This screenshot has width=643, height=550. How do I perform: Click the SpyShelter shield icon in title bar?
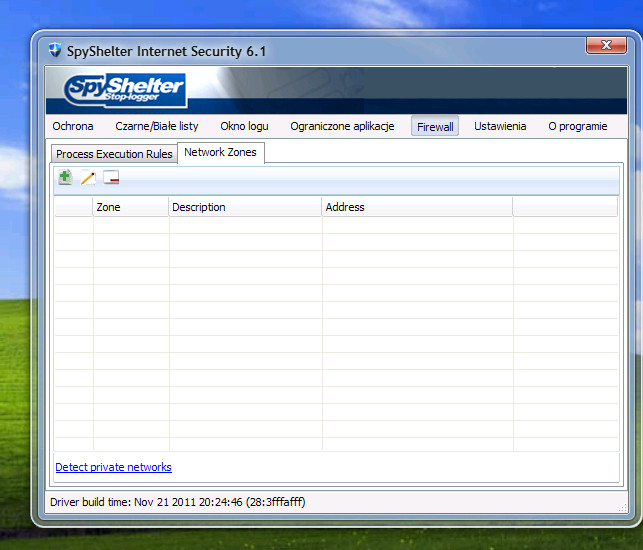(55, 50)
